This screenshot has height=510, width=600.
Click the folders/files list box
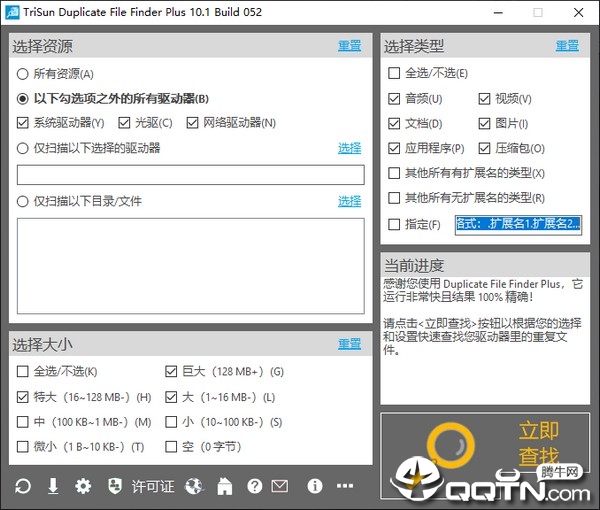[191, 266]
